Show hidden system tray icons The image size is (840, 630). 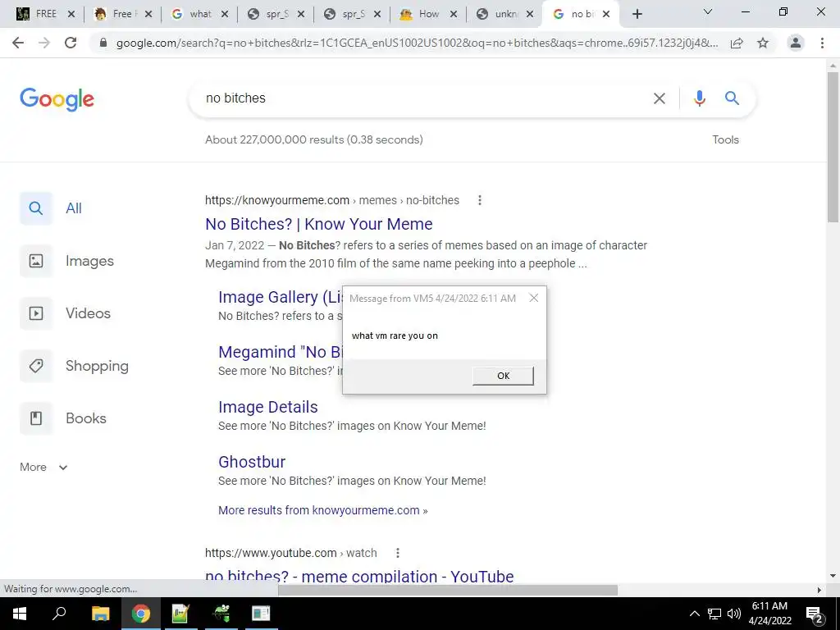pos(694,614)
